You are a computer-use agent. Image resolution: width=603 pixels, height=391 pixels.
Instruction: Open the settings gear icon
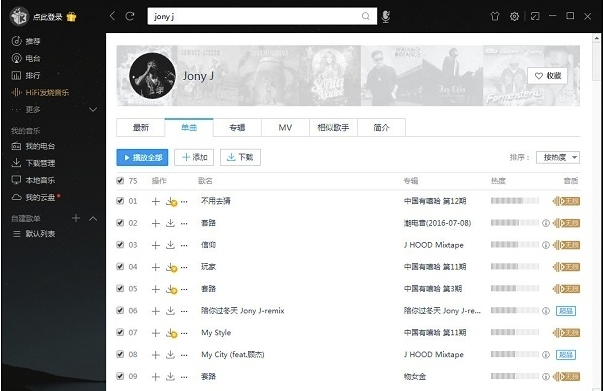click(x=514, y=16)
